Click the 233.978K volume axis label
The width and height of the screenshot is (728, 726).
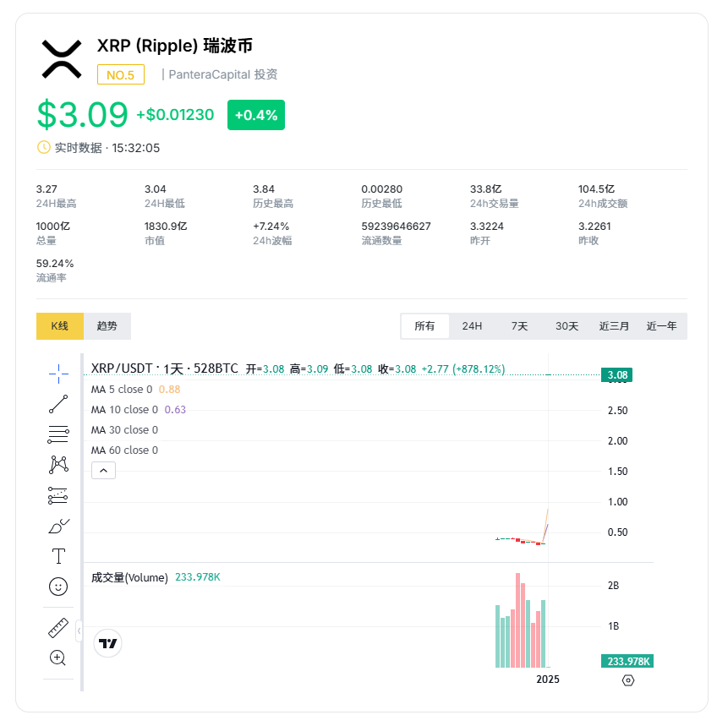click(627, 662)
